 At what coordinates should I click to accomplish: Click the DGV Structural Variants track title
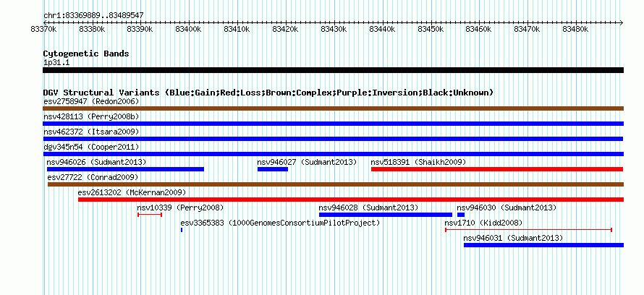click(x=268, y=93)
